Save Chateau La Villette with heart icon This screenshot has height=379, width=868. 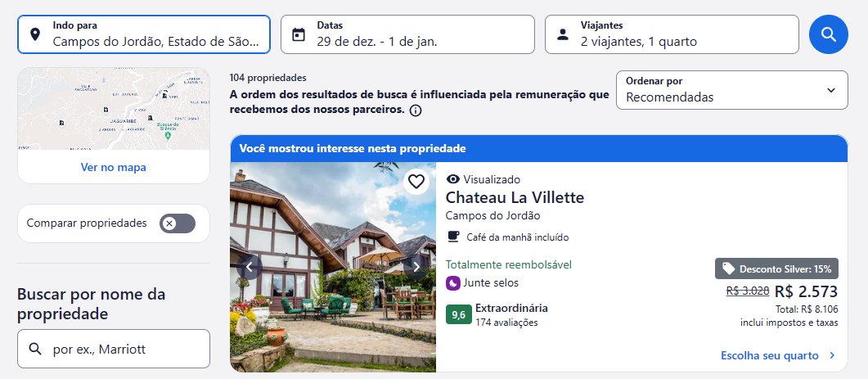416,181
